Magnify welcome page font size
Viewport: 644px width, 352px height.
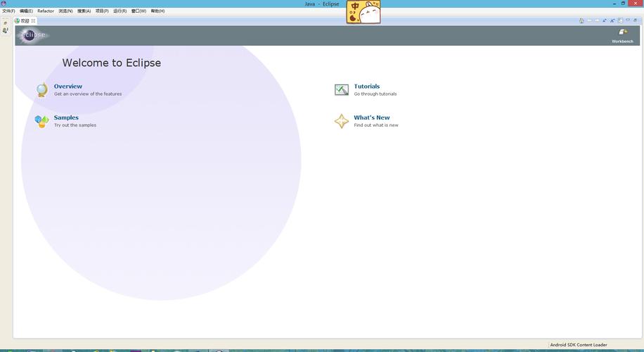(612, 20)
